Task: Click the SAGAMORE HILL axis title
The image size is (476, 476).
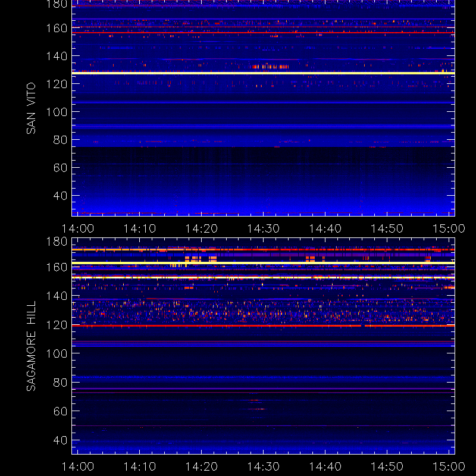Action: coord(31,346)
